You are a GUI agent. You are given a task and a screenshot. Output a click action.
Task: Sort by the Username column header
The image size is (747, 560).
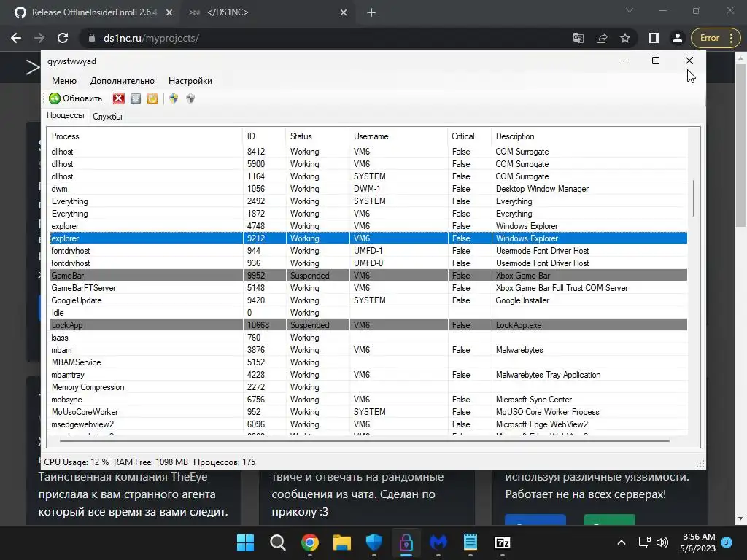tap(398, 136)
